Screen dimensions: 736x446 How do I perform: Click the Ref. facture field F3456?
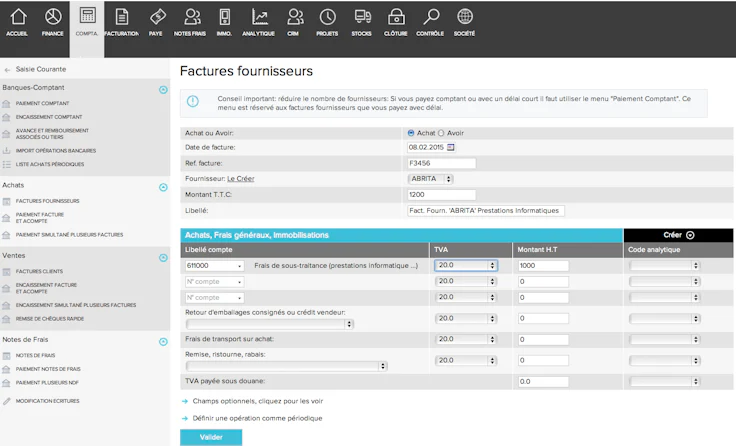click(x=441, y=163)
